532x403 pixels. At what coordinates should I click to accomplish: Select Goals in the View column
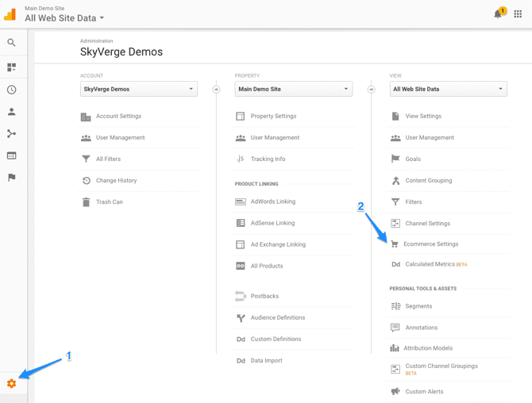pos(413,159)
